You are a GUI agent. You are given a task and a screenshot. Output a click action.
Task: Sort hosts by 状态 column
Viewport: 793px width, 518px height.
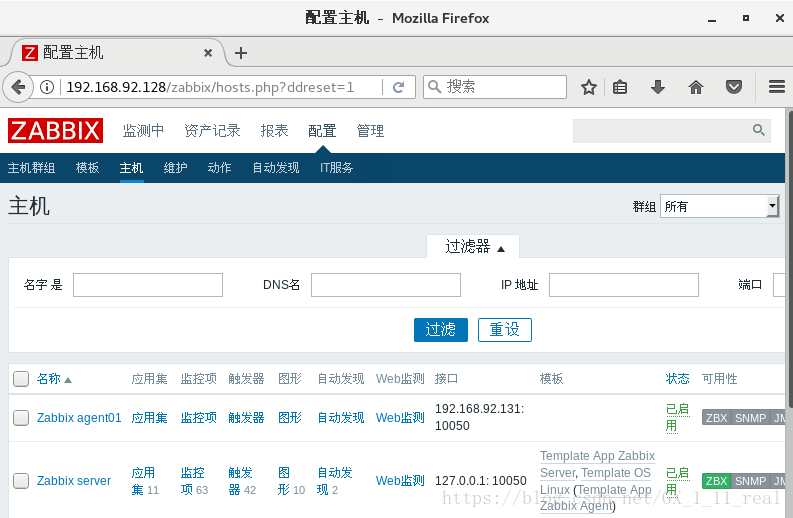[x=677, y=378]
